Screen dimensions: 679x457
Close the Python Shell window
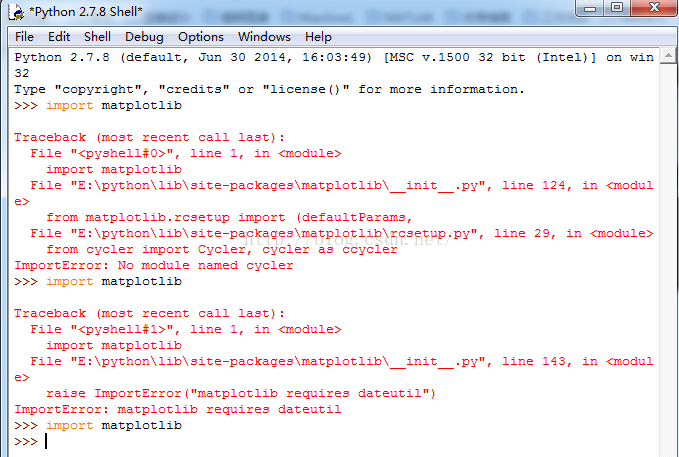654,8
